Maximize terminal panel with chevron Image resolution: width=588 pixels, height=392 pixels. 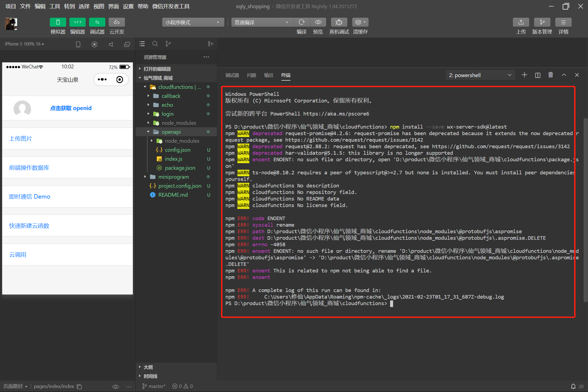tap(564, 75)
